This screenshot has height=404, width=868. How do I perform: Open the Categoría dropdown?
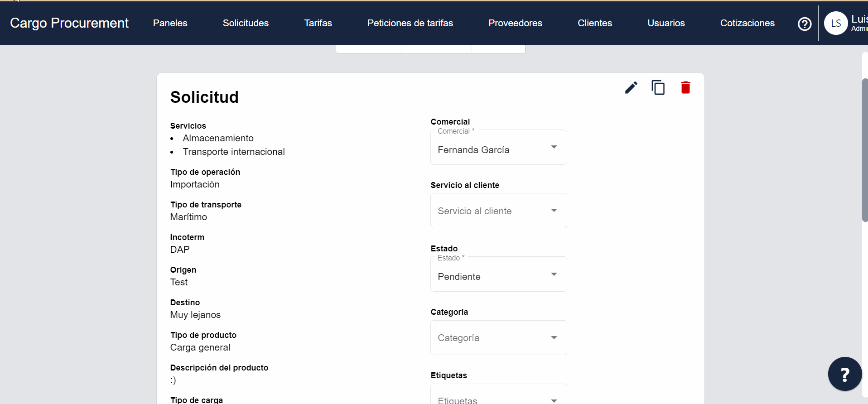pyautogui.click(x=498, y=338)
